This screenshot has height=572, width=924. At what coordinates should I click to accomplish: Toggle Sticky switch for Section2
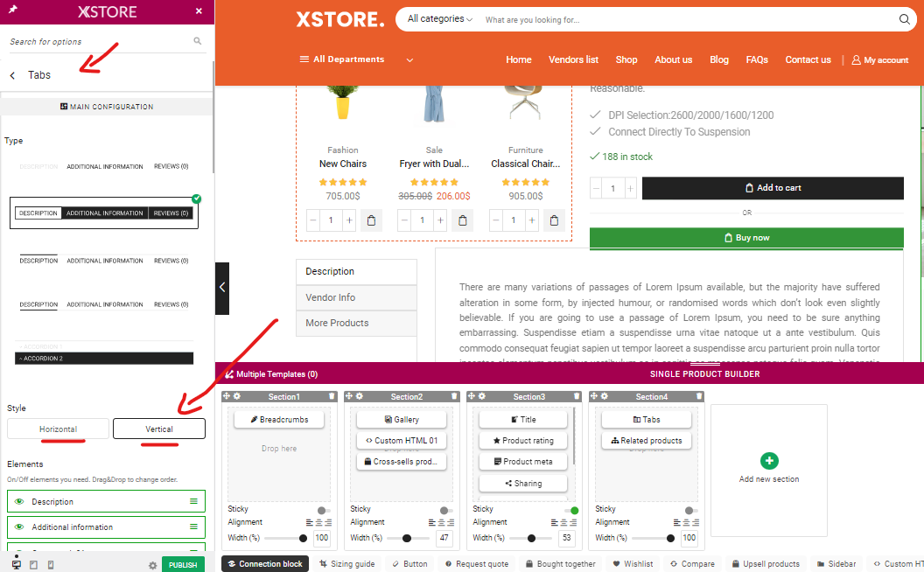[445, 510]
